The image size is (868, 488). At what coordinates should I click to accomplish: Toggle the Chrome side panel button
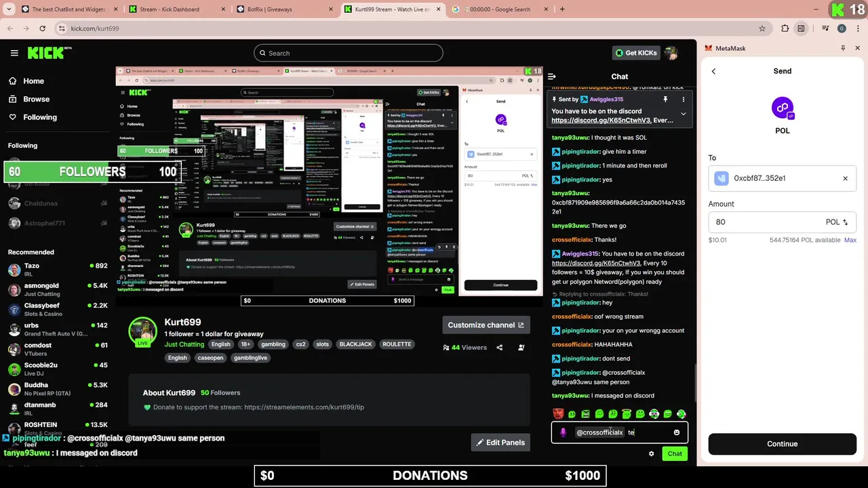pyautogui.click(x=801, y=28)
